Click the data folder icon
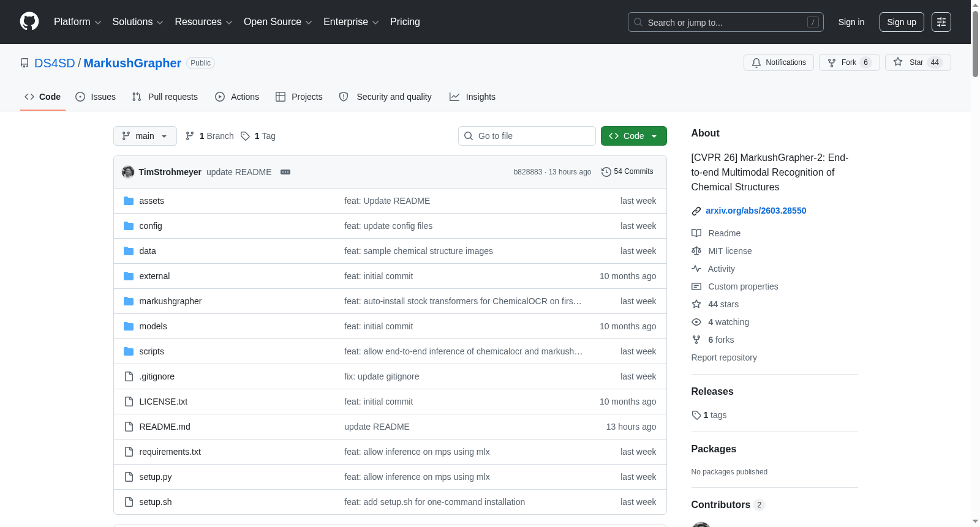 [x=129, y=251]
